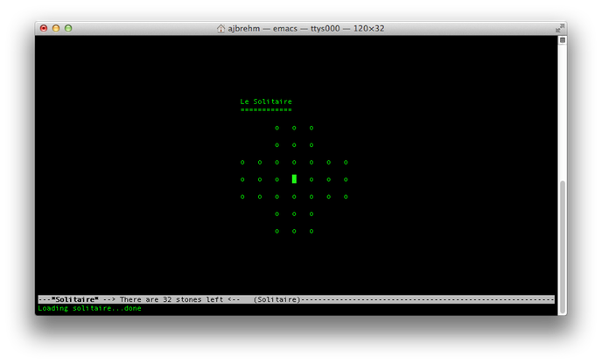Click the split-pane icon above the scrollbar
602x364 pixels.
(x=563, y=39)
